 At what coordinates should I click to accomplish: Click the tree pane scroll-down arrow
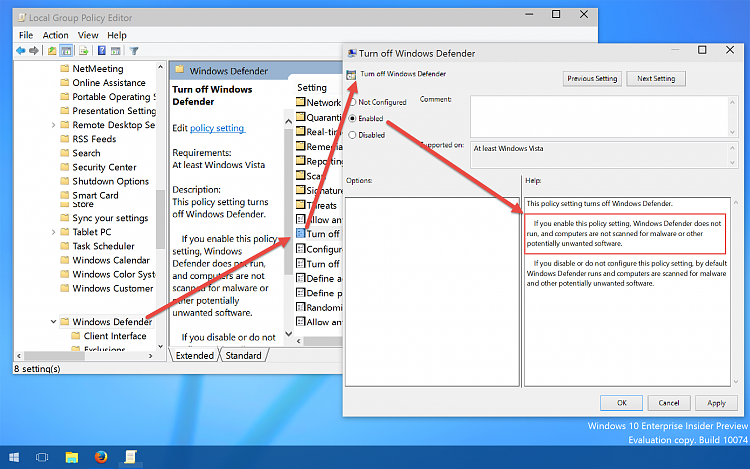pyautogui.click(x=160, y=346)
